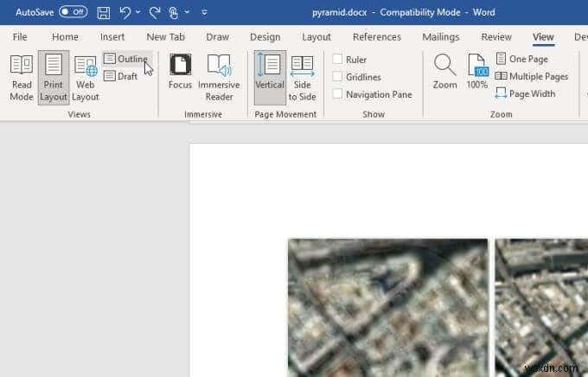Click the Touch/Mouse Mode icon
Viewport: 588px width, 377px height.
(173, 13)
